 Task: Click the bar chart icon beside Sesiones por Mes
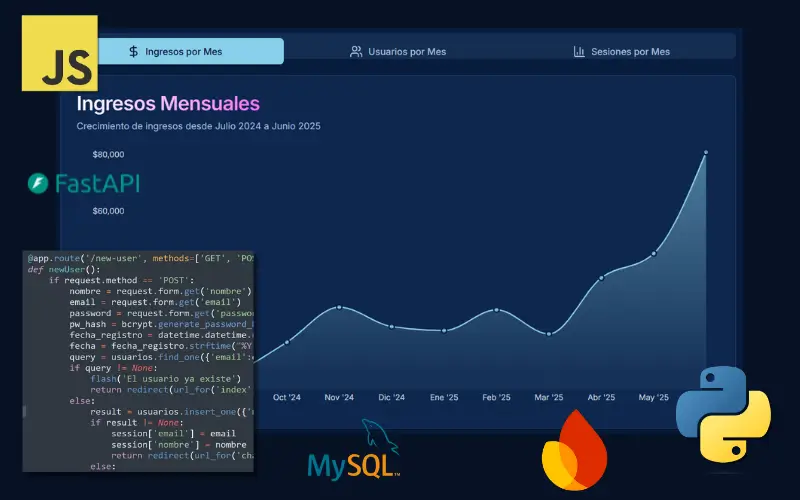click(579, 51)
